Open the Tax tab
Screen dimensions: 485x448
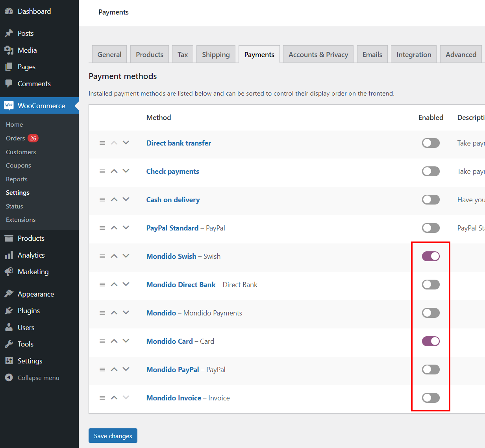(183, 54)
